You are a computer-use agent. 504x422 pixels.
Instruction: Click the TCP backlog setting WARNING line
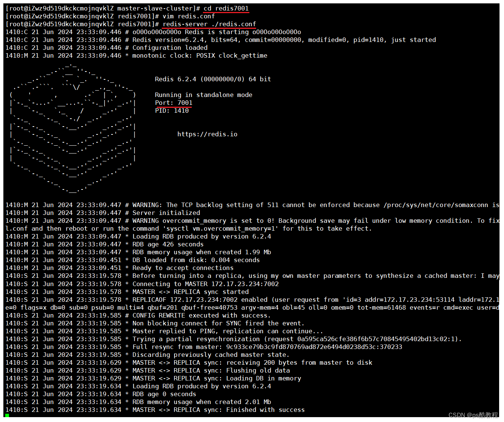tap(252, 205)
